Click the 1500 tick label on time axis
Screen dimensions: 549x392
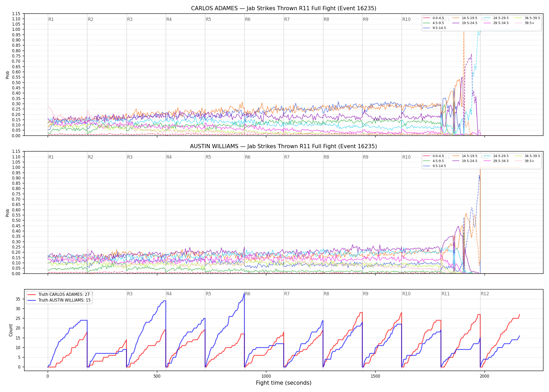[375, 376]
